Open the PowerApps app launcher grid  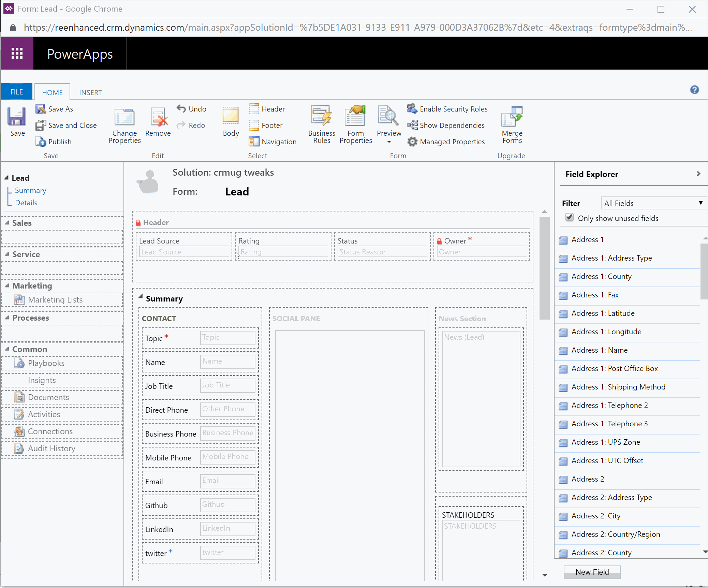17,54
